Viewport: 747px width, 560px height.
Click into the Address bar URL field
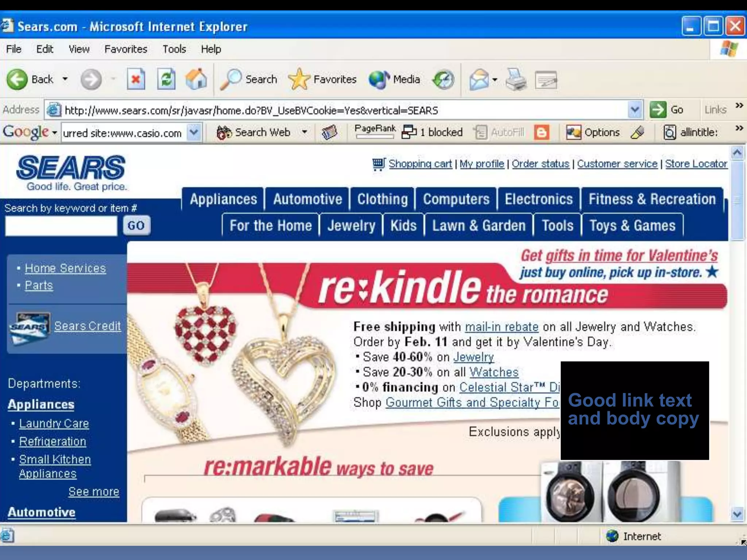click(x=343, y=110)
